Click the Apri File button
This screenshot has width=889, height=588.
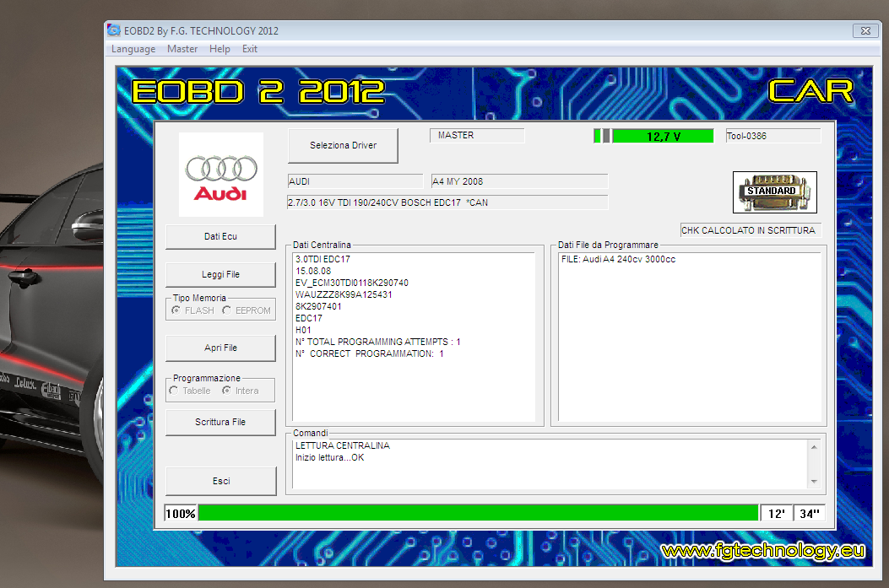tap(220, 348)
